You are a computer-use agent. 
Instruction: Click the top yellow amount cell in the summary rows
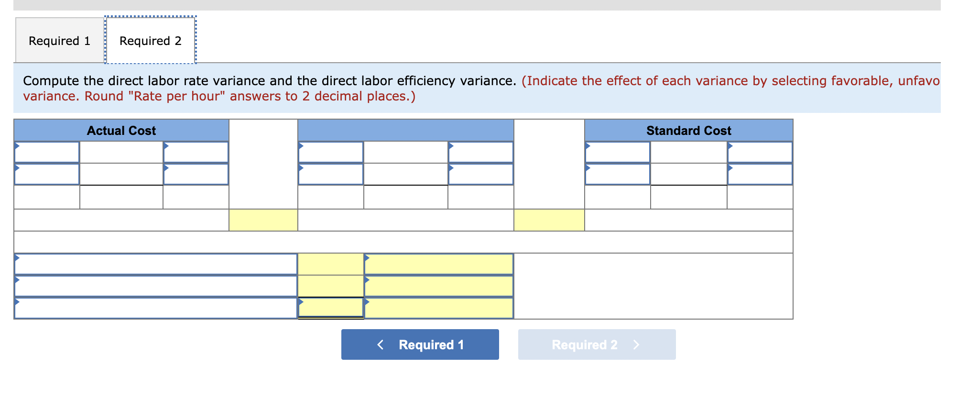pos(330,263)
